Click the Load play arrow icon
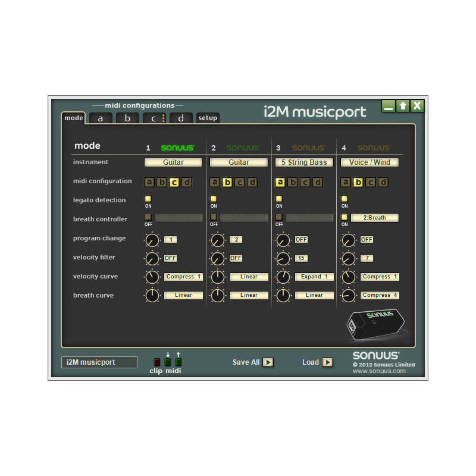Screen dimensions: 476x476 [x=327, y=362]
